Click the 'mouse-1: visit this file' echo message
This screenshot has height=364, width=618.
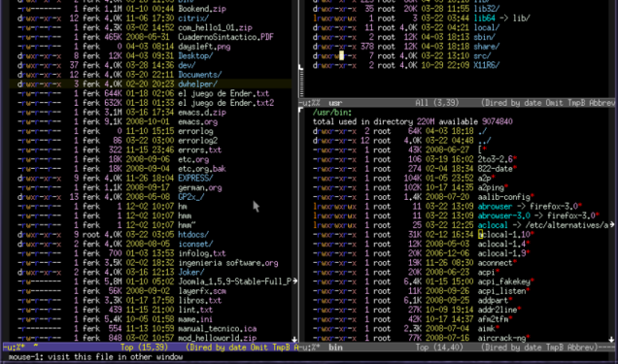[96, 357]
